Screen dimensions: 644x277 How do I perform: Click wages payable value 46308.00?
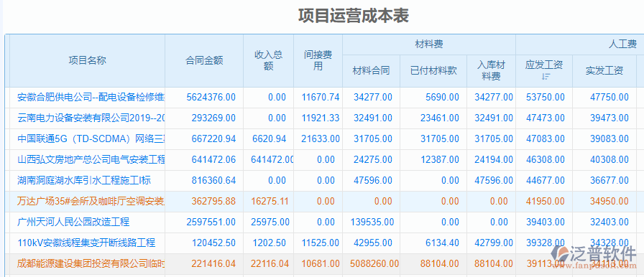pos(546,159)
